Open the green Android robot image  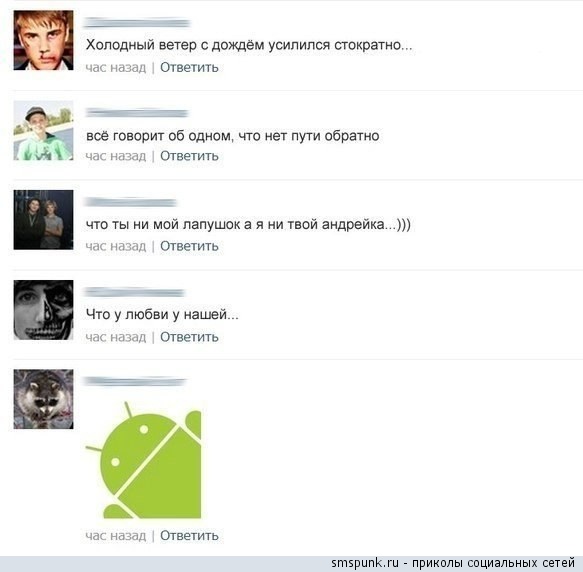point(144,460)
